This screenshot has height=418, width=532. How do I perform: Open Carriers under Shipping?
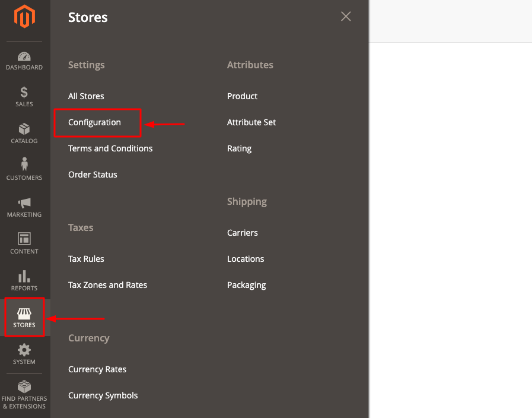point(243,233)
